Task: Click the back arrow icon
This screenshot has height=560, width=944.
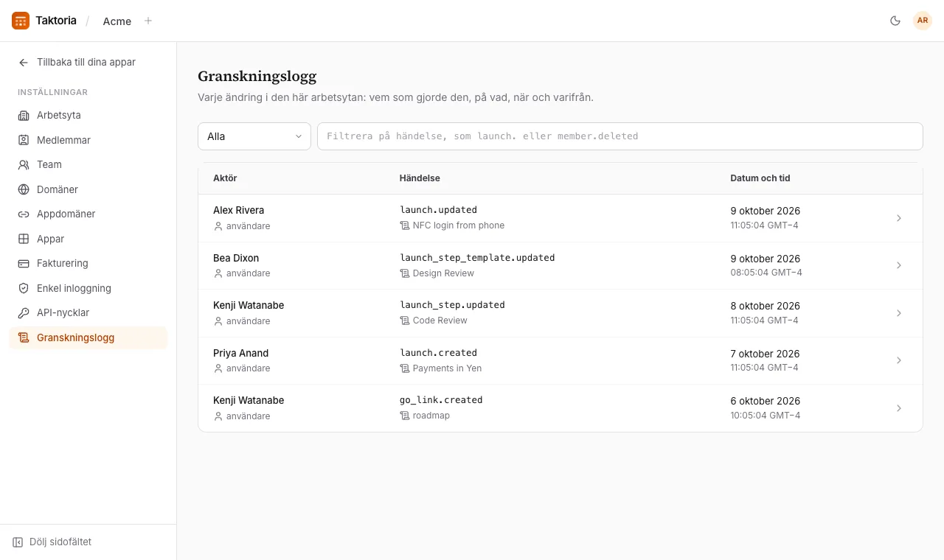Action: (24, 63)
